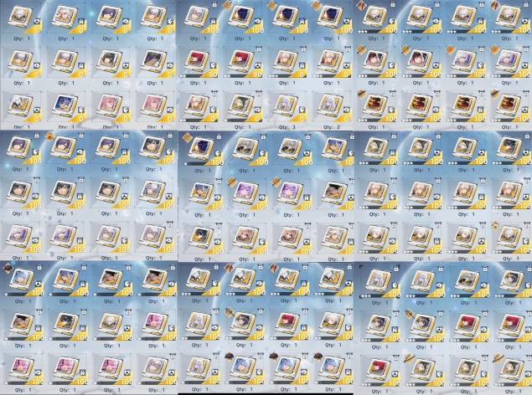Click lock icon on bracket-selected white-haired memory
Viewport: 532px width, 395px height.
[x=395, y=269]
